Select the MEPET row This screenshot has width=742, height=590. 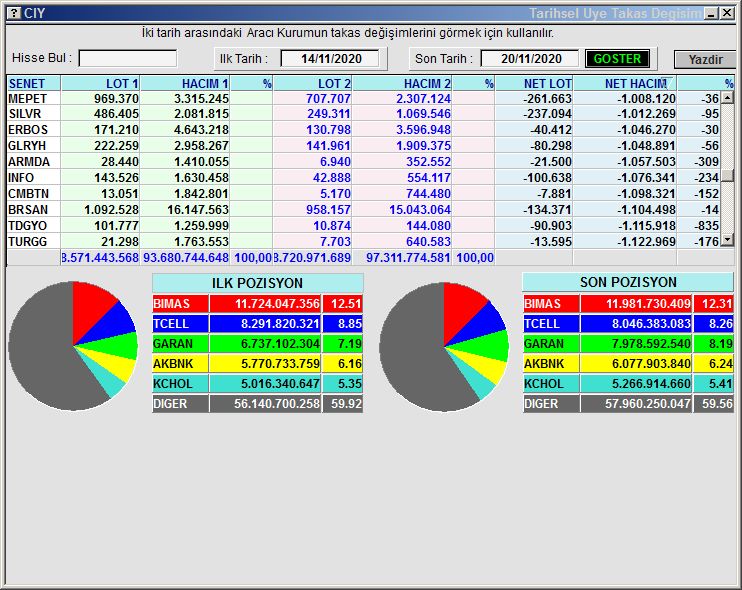click(364, 98)
